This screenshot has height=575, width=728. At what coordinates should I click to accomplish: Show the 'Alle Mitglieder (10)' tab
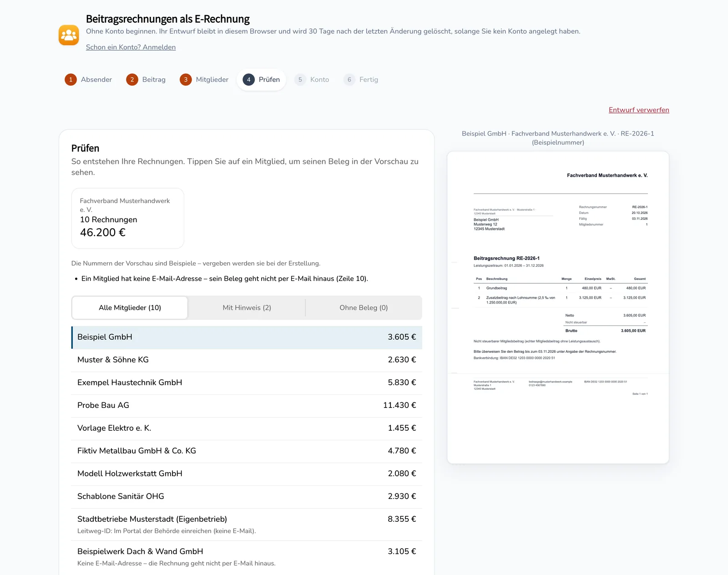click(130, 308)
